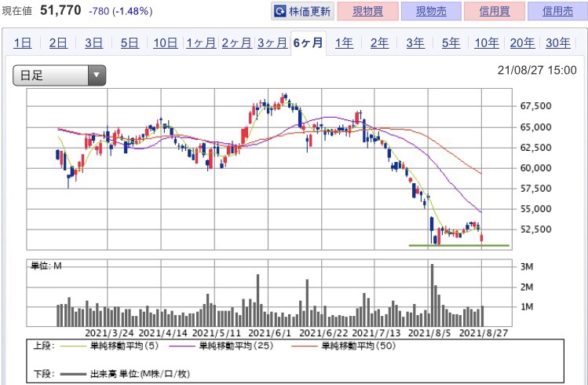Image resolution: width=588 pixels, height=385 pixels.
Task: Click the 出来高 volume legend entry
Action: point(140,374)
